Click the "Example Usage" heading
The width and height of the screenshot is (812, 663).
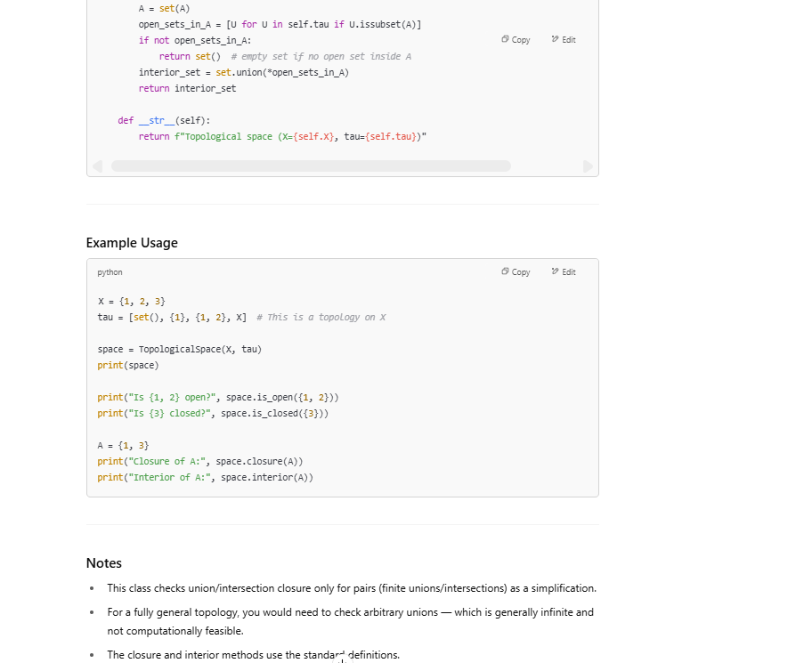pos(132,243)
